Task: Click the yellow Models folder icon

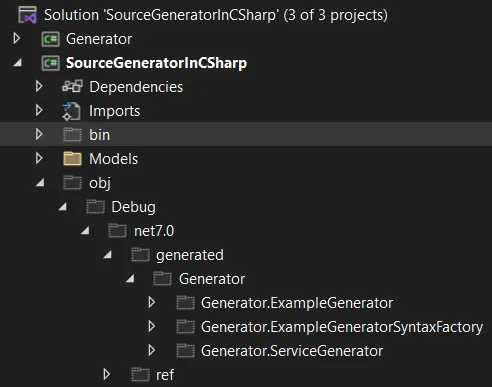Action: tap(72, 159)
